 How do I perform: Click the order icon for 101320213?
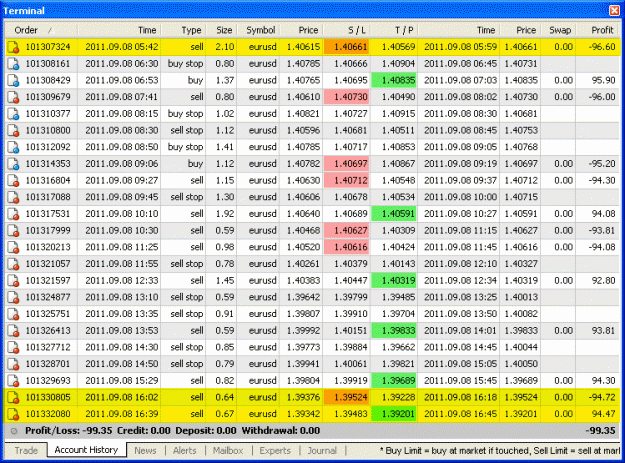(x=13, y=247)
